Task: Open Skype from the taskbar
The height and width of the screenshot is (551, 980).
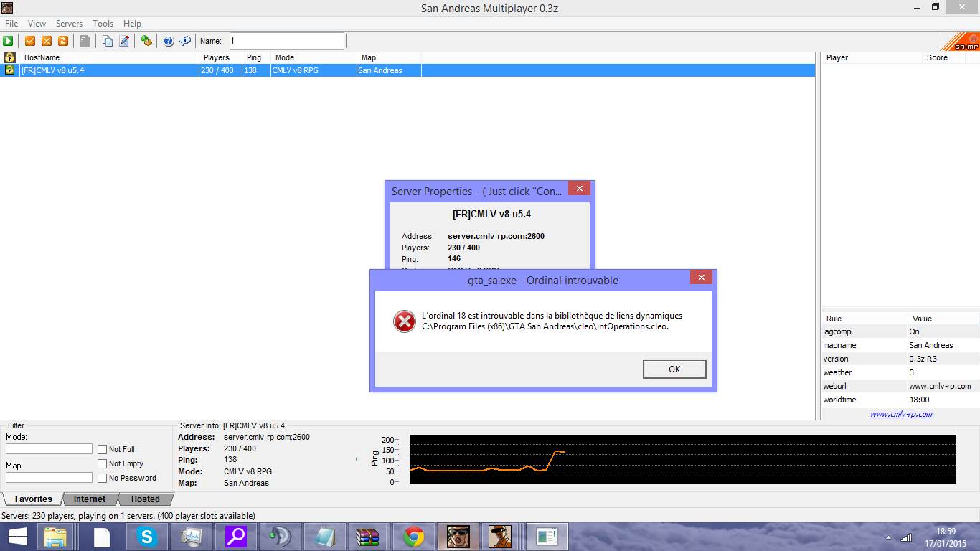Action: (147, 537)
